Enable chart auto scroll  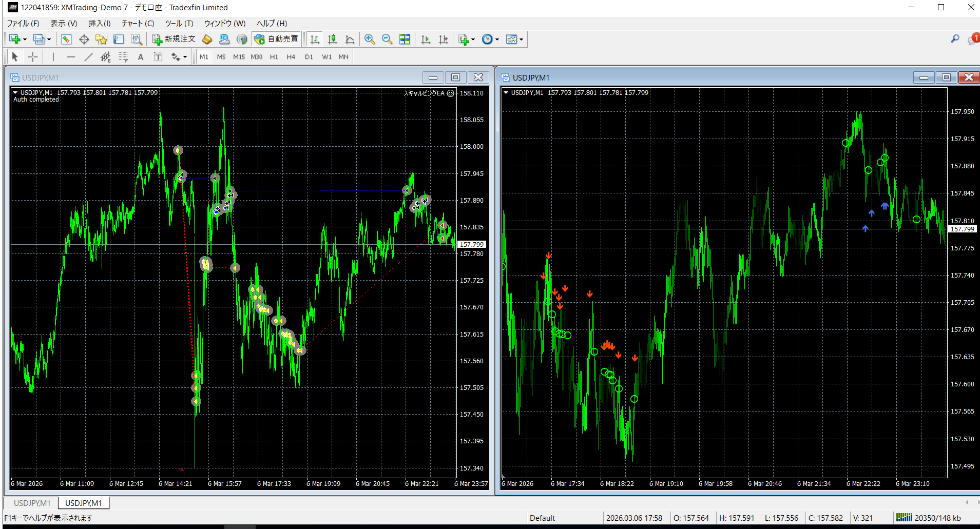[426, 39]
